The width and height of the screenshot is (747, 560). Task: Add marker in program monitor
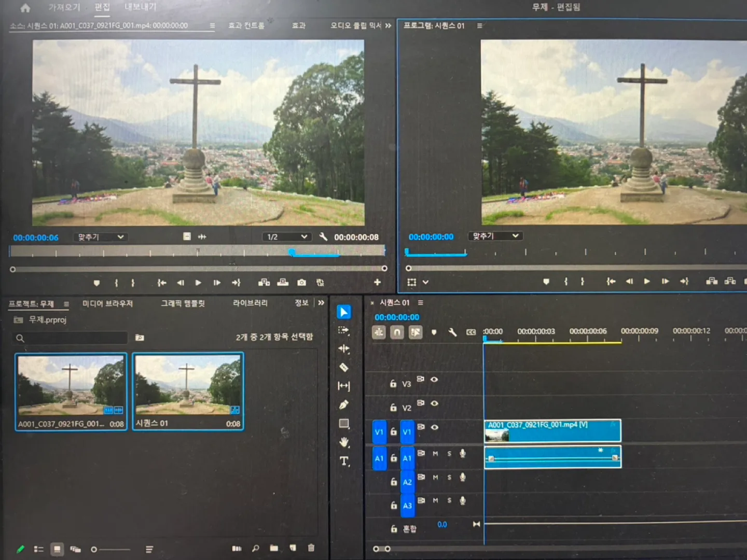pos(546,282)
